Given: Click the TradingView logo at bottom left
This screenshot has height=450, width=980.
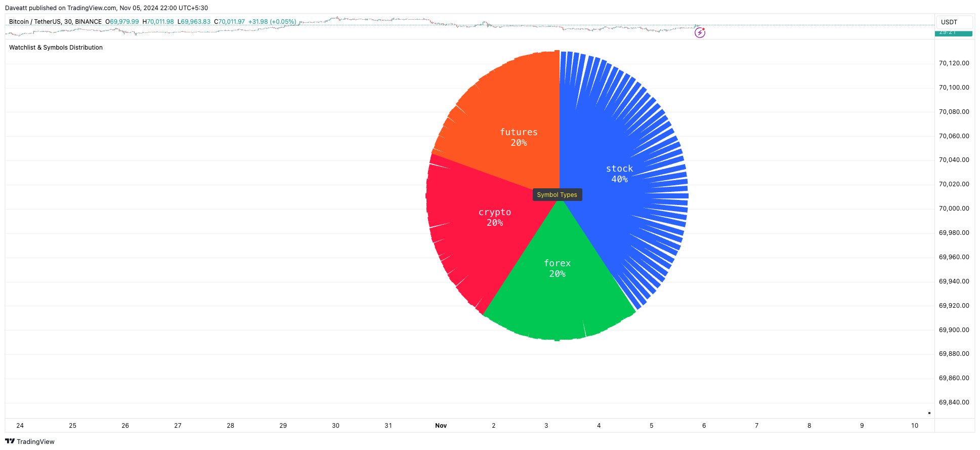Looking at the screenshot, I should point(30,441).
